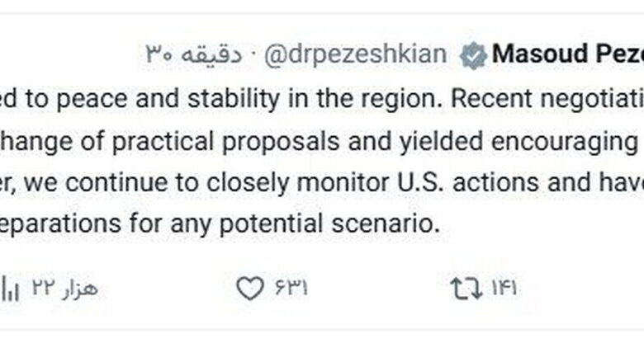Click the retweet arrows icon
644x343 pixels.
pos(465,289)
